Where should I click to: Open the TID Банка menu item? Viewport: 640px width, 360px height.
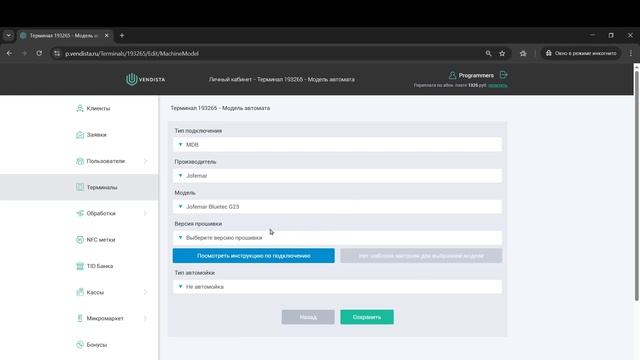(100, 266)
